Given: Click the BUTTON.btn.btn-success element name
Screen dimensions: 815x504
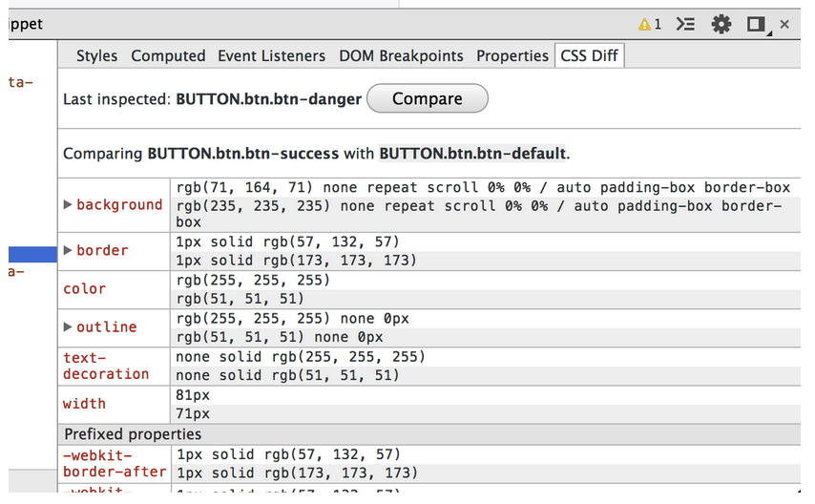Looking at the screenshot, I should [x=242, y=154].
